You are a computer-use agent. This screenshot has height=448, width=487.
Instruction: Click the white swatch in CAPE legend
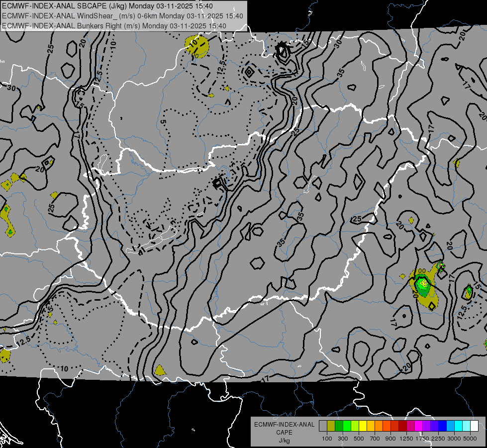[x=474, y=426]
